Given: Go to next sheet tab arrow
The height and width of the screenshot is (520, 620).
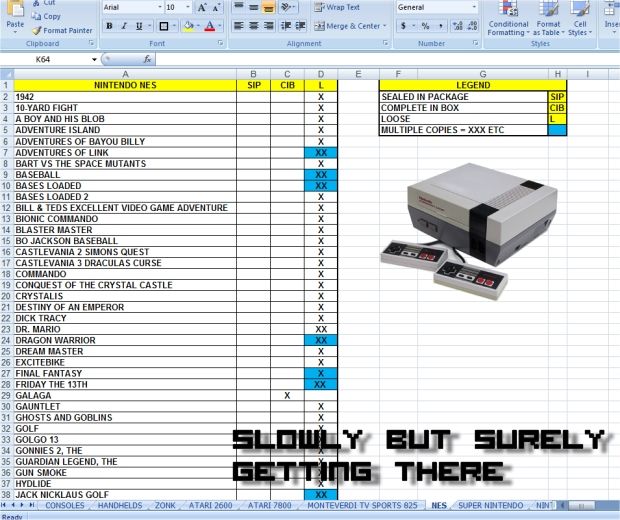Looking at the screenshot, I should point(22,505).
